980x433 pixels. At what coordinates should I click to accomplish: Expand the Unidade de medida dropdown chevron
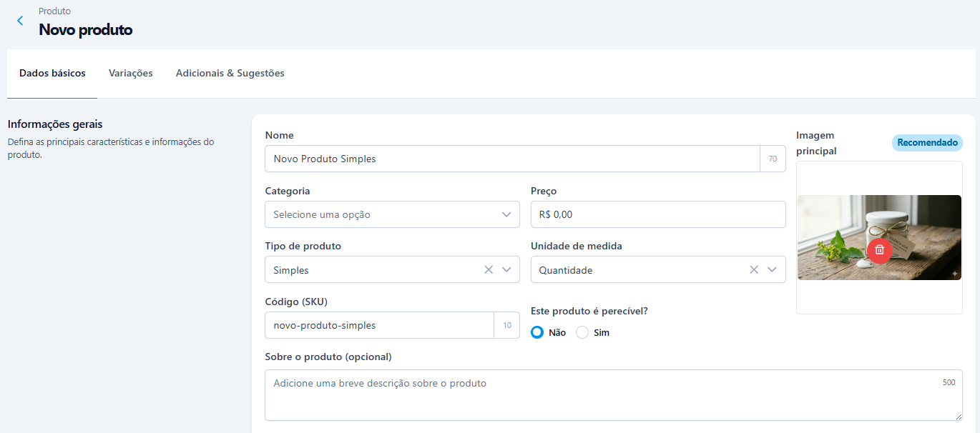pos(772,270)
